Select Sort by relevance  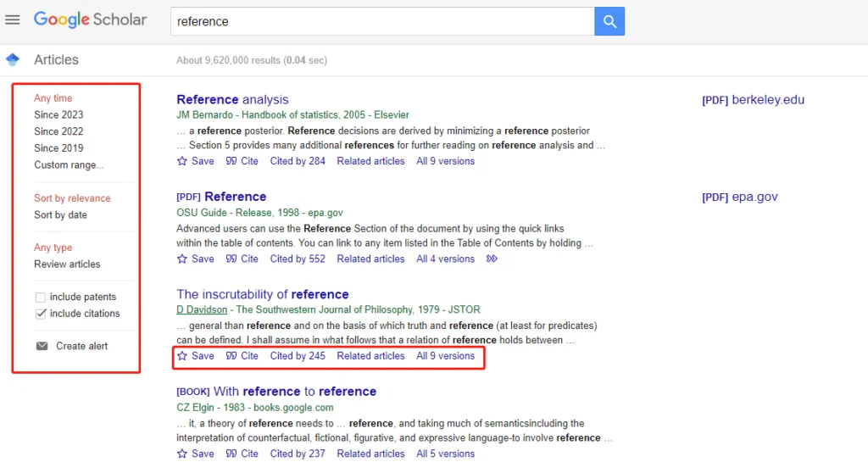click(x=72, y=198)
